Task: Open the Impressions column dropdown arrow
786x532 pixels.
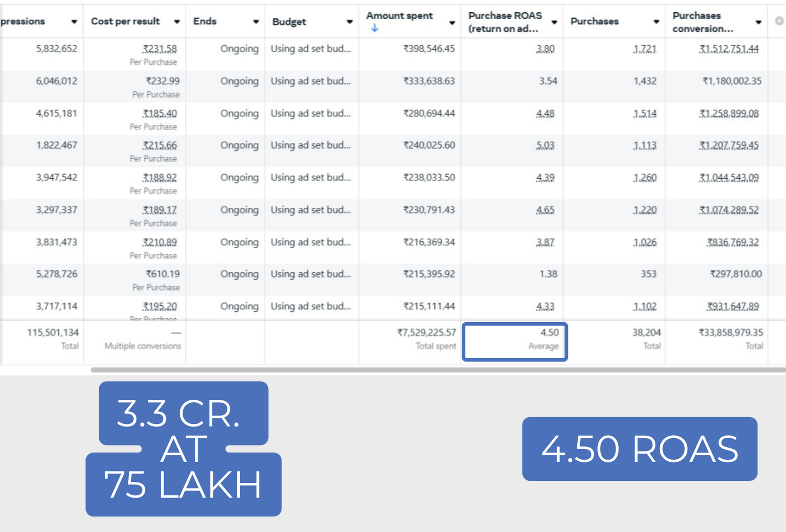Action: (x=74, y=22)
